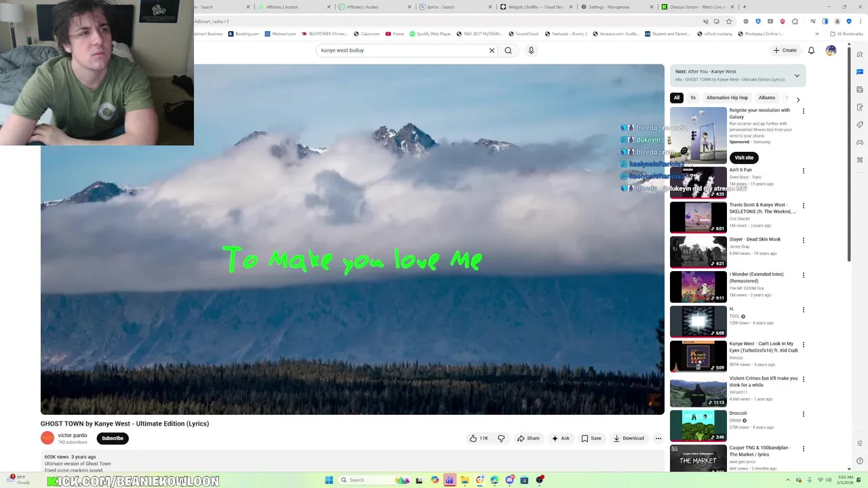The image size is (868, 488).
Task: Open the YouTube account avatar menu
Action: tap(831, 50)
